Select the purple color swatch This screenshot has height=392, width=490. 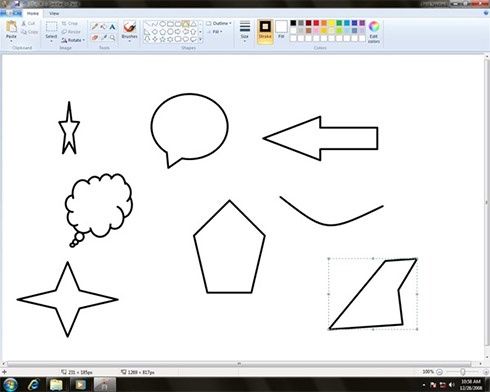[362, 23]
